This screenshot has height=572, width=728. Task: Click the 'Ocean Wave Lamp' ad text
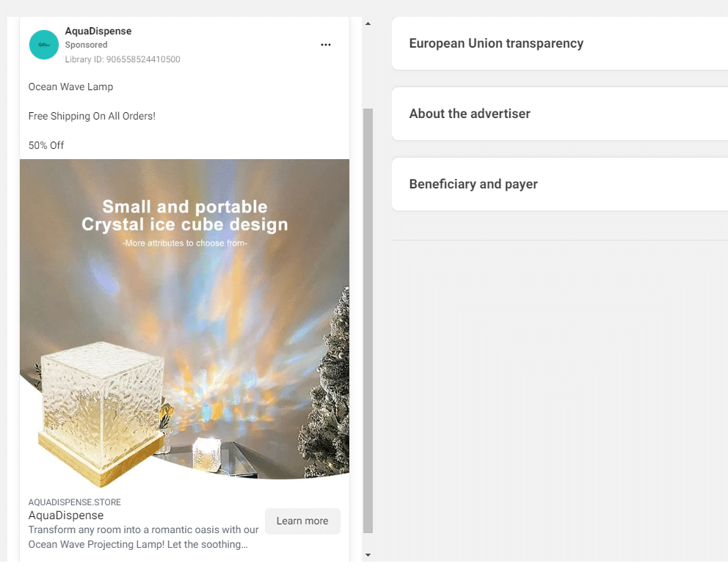70,87
